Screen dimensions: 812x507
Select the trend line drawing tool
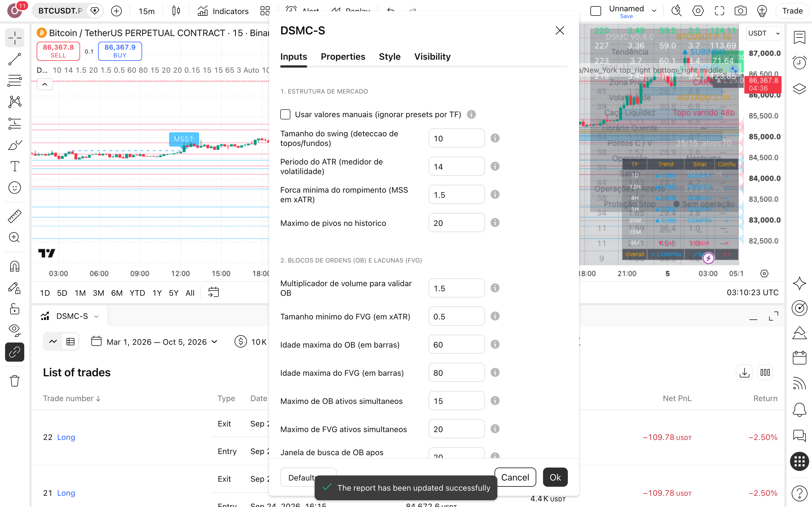click(14, 59)
